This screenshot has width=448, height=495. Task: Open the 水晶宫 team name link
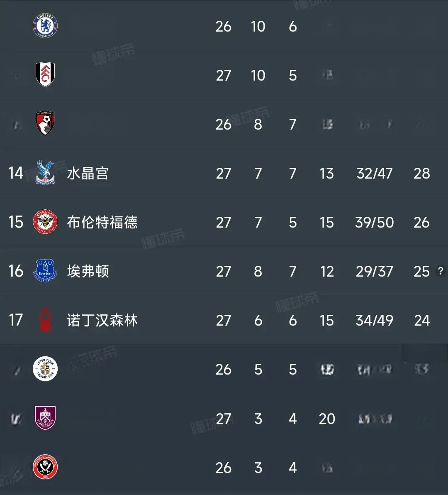pyautogui.click(x=88, y=173)
